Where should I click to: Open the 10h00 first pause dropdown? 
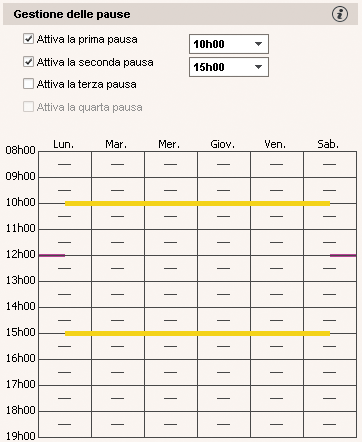tap(229, 44)
